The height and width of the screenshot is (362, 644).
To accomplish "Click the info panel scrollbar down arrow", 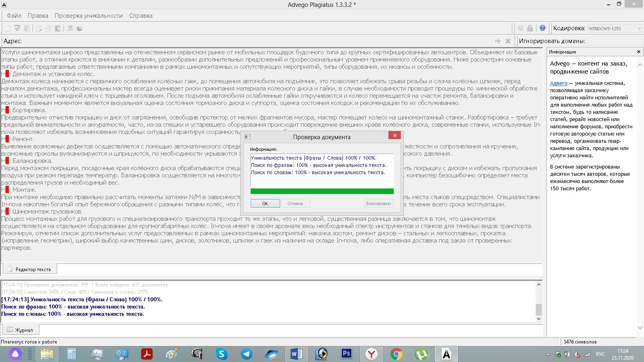I will 640,328.
